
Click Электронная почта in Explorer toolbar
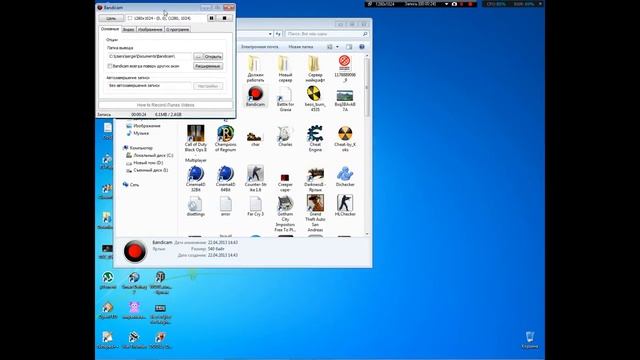tap(260, 47)
